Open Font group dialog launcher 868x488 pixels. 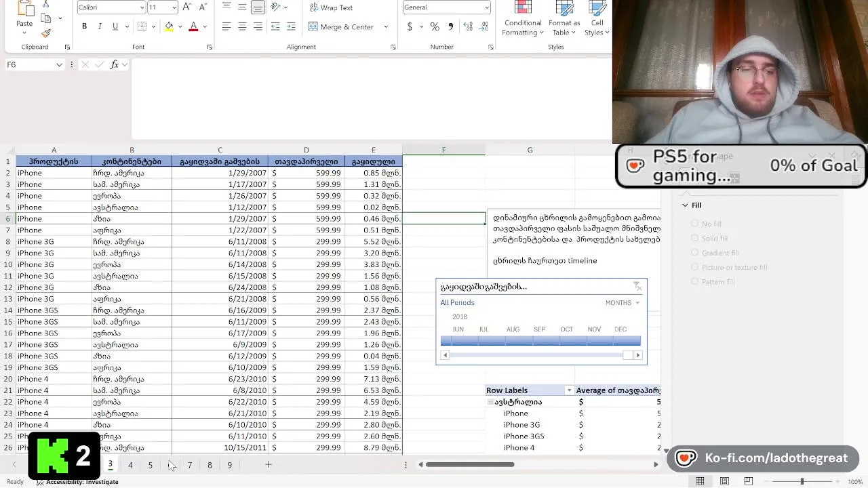[210, 47]
